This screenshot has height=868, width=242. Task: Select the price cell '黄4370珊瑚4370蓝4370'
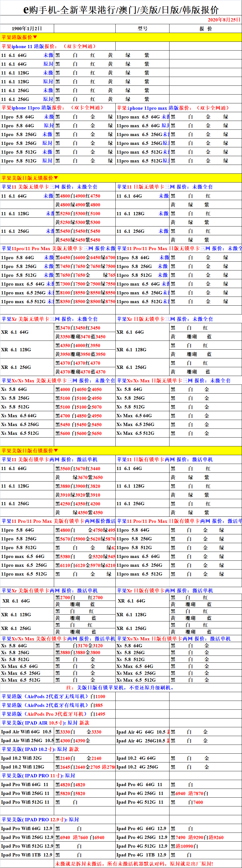pyautogui.click(x=85, y=372)
